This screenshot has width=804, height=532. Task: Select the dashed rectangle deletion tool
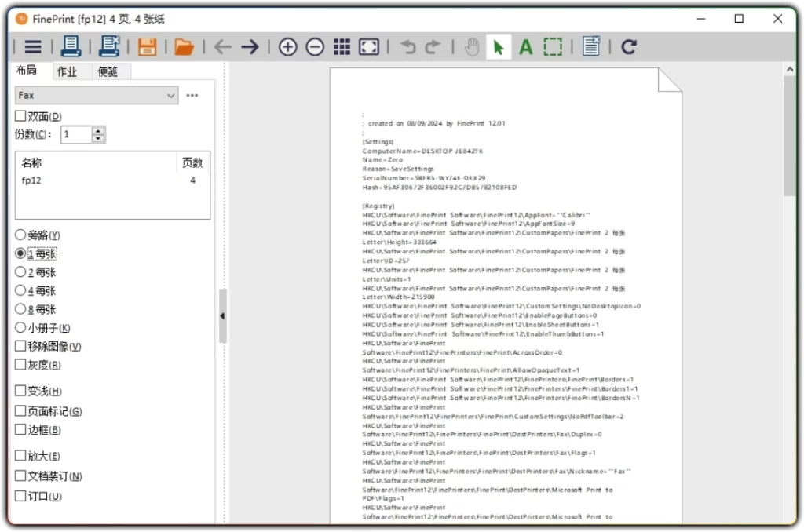553,46
